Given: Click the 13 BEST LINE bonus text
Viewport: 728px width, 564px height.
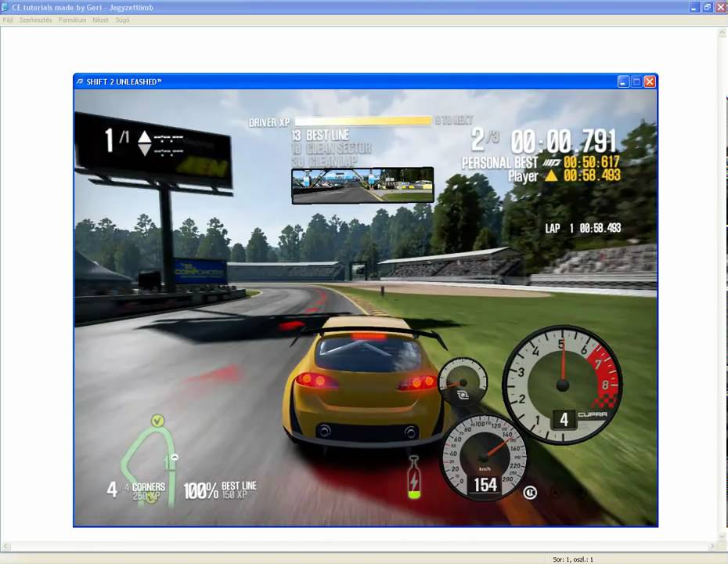Looking at the screenshot, I should [320, 136].
